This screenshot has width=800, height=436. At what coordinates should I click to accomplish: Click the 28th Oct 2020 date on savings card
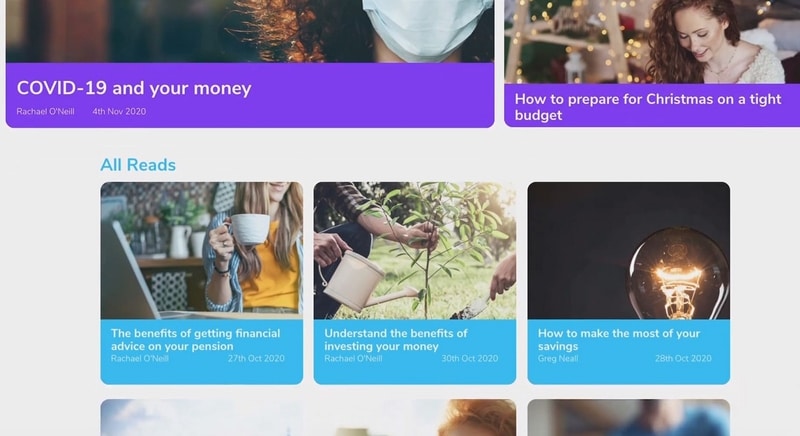683,358
